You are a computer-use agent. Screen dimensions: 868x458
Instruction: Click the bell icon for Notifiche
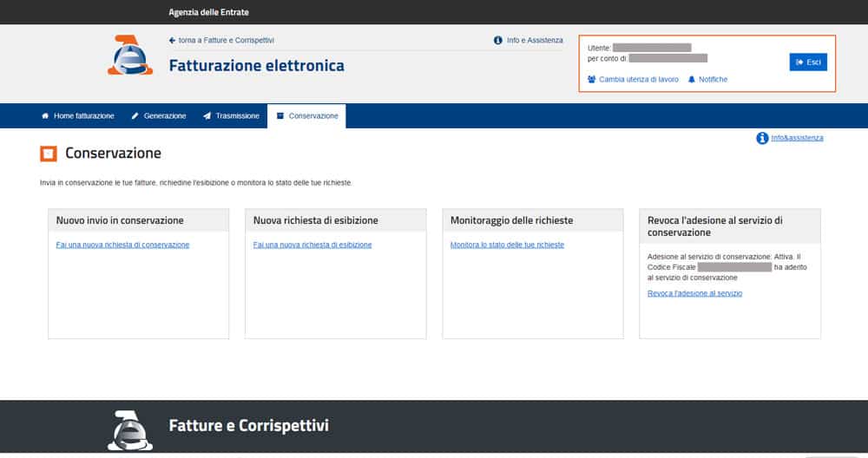692,80
